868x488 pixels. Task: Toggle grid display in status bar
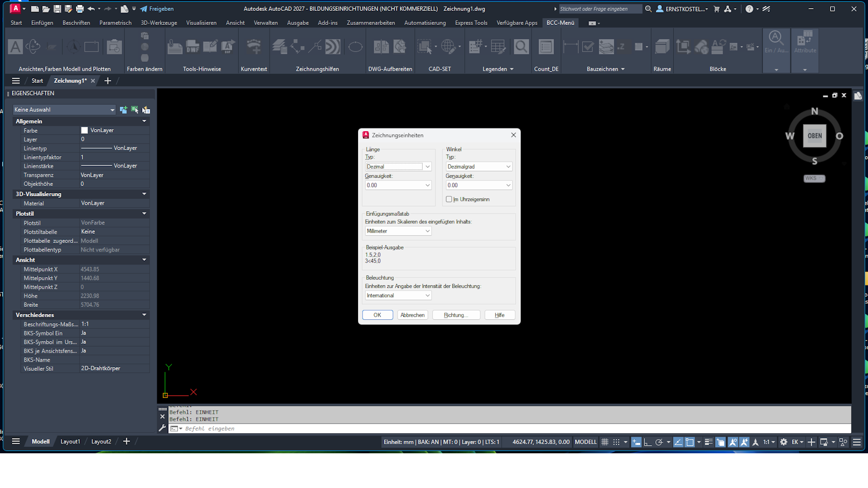(x=605, y=442)
